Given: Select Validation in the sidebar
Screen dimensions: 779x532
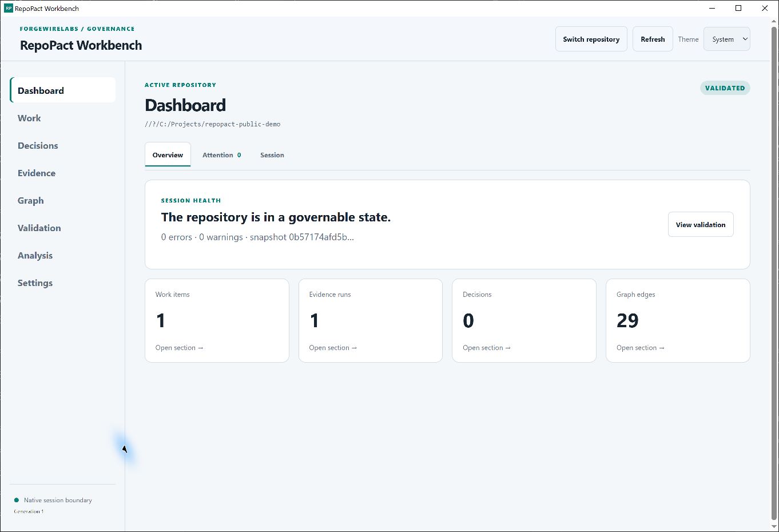Looking at the screenshot, I should point(63,228).
